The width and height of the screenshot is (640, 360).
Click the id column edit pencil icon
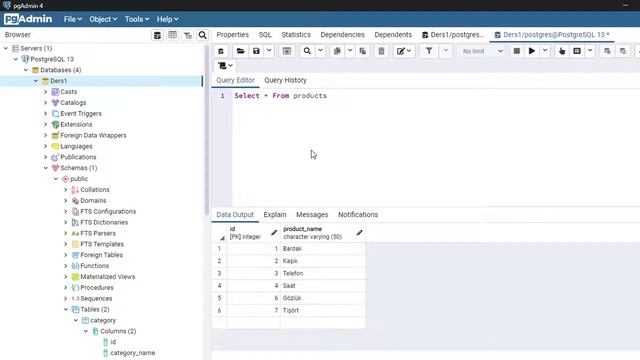click(274, 233)
